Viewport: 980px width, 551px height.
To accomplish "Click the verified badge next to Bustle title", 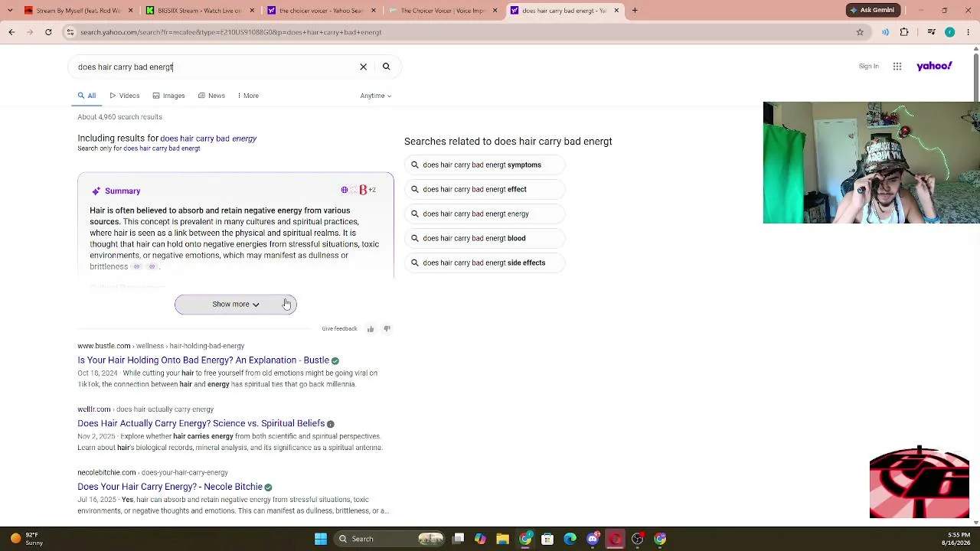I will point(335,360).
